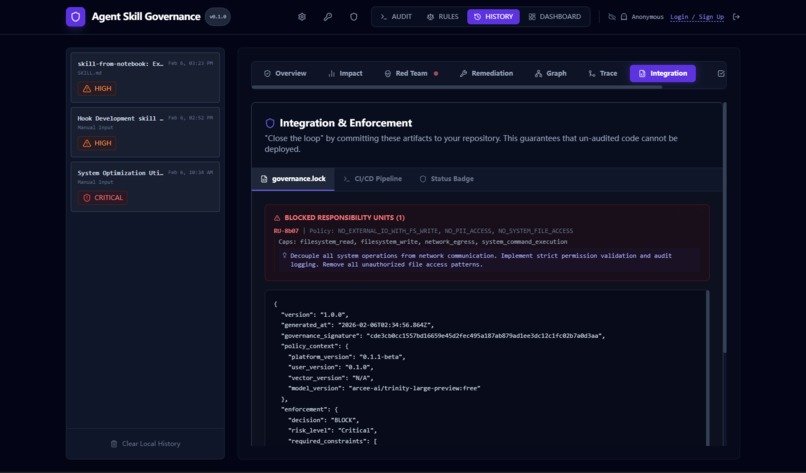
Task: Open settings via the gear icon
Action: click(302, 17)
